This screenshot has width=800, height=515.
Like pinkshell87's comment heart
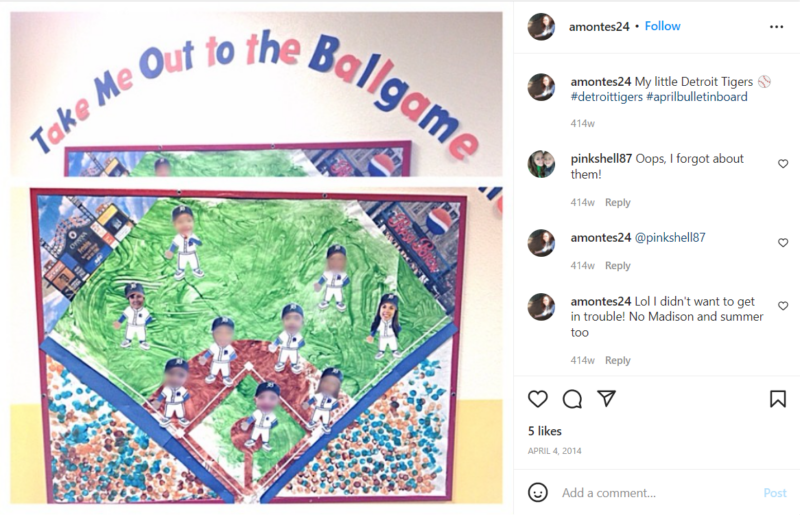click(x=783, y=163)
